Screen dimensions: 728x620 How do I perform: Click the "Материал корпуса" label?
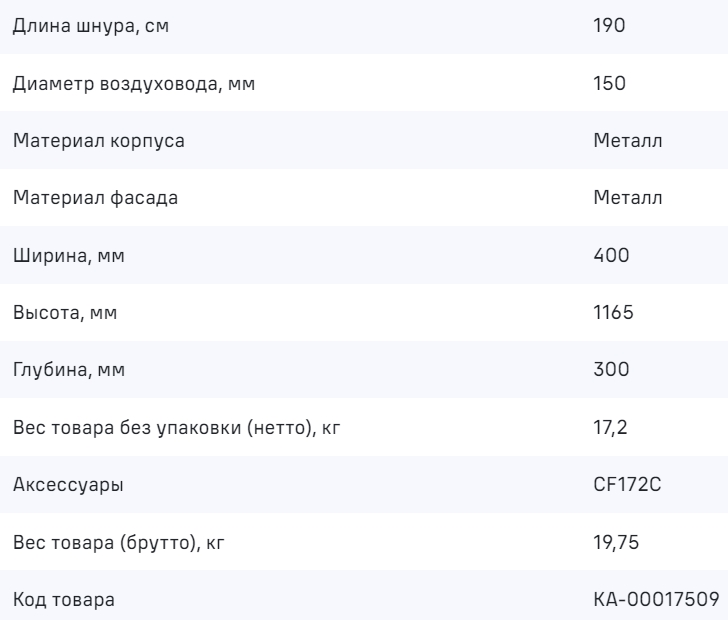point(98,141)
